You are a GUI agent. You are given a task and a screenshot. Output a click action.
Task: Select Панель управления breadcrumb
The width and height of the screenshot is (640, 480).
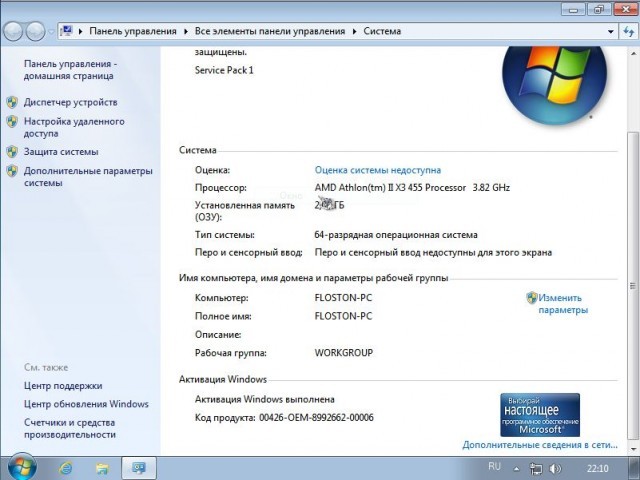(x=133, y=31)
